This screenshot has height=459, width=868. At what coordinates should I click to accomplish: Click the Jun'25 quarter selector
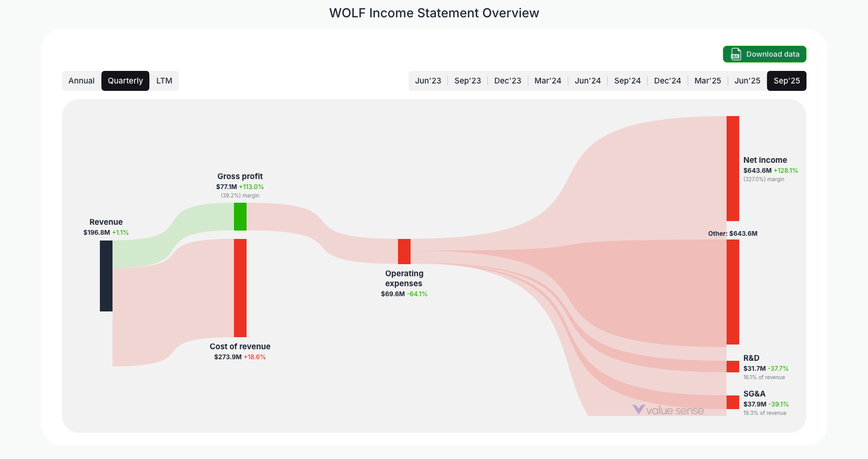(747, 80)
